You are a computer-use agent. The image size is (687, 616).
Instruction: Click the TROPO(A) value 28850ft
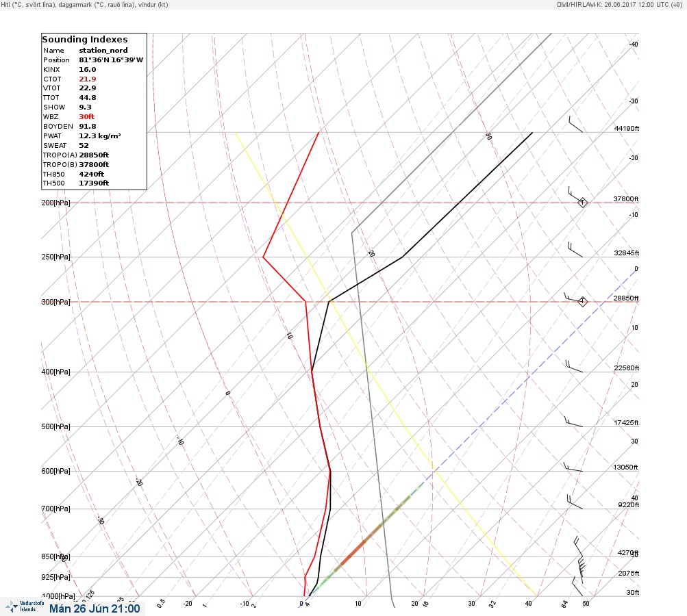click(x=94, y=155)
